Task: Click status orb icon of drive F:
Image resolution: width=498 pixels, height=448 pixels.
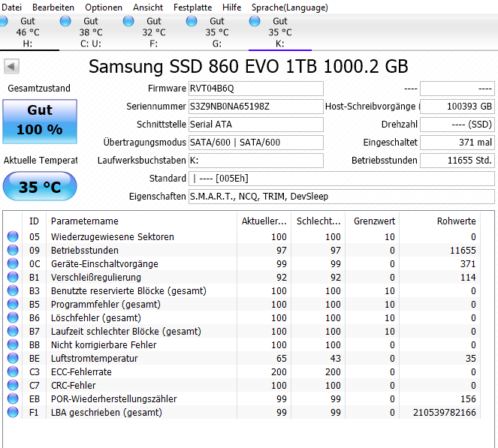Action: (x=128, y=21)
